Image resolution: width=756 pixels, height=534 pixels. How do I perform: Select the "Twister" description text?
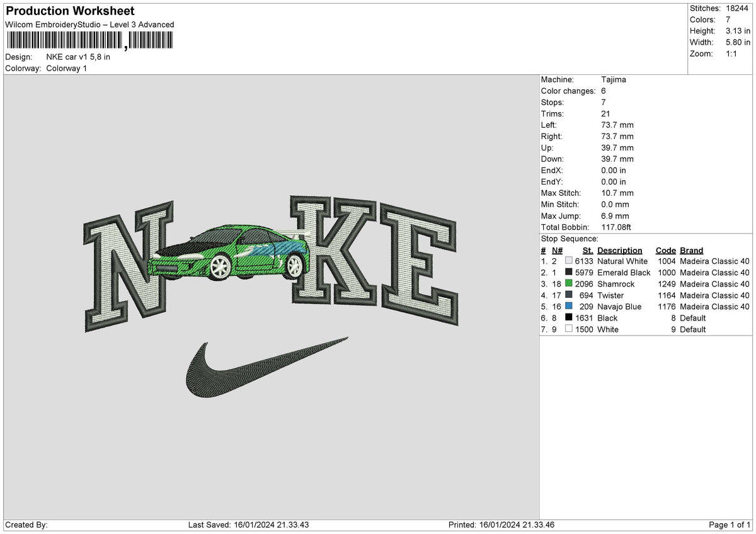pos(610,295)
